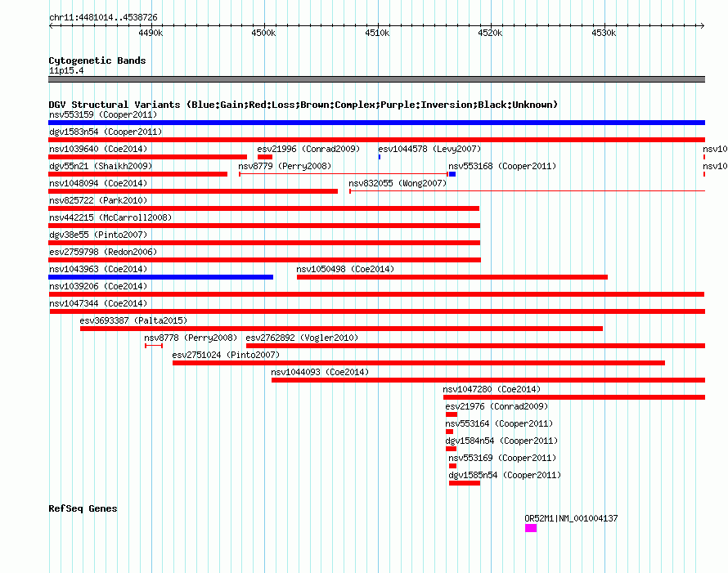Viewport: 728px width, 573px height.
Task: Select the nsv832055 (Wong2007) label
Action: pyautogui.click(x=398, y=183)
